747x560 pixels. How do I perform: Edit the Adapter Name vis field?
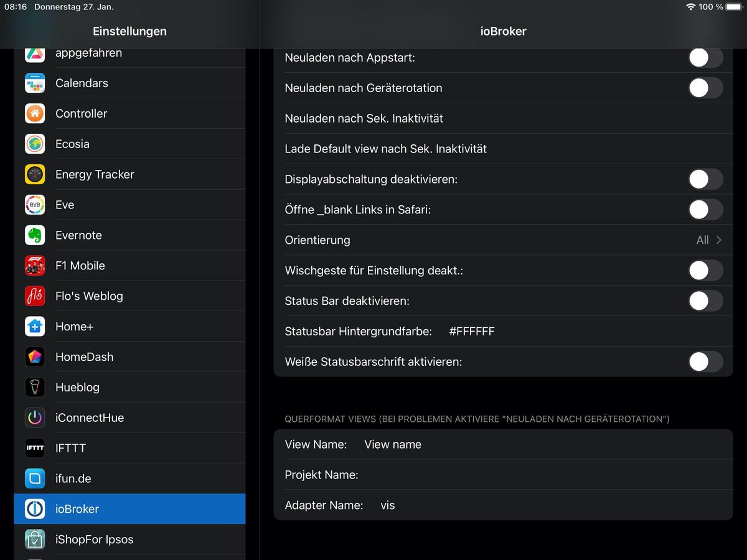point(503,505)
